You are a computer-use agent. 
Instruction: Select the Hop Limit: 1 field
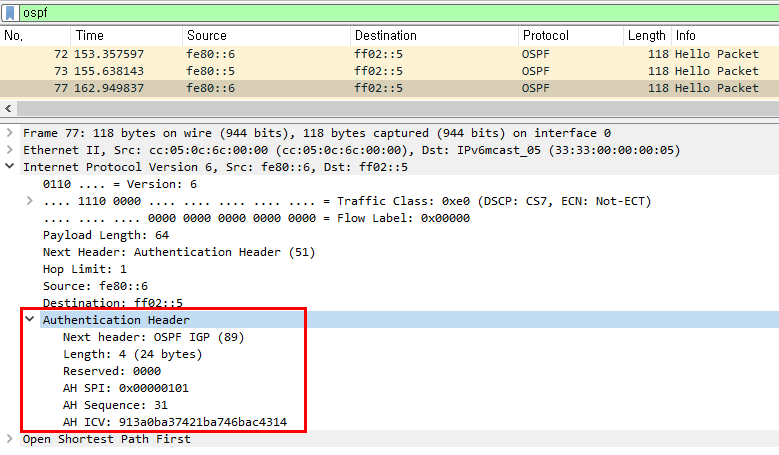point(84,269)
